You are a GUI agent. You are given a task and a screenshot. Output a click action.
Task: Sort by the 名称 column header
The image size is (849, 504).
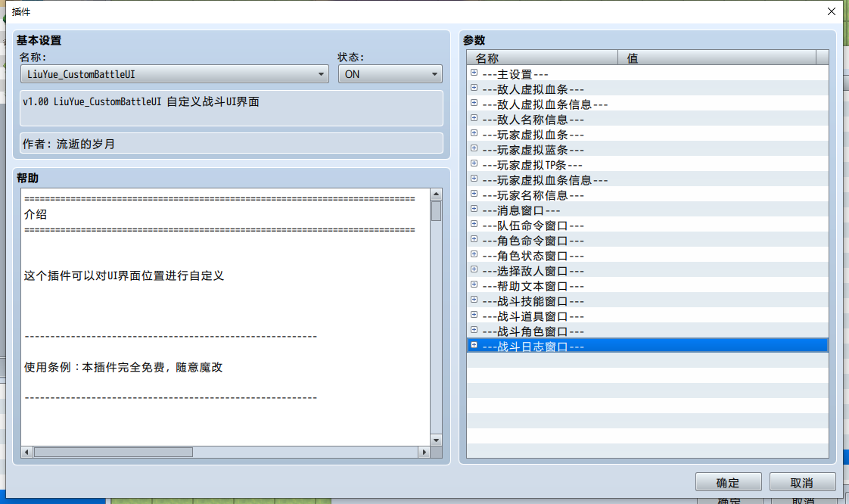click(542, 58)
